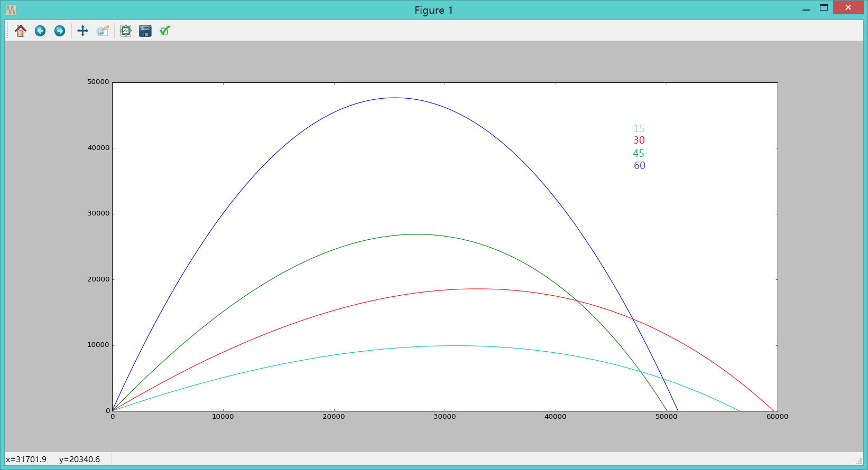This screenshot has width=868, height=470.
Task: Click the window resize grip in the status bar
Action: pyautogui.click(x=859, y=461)
